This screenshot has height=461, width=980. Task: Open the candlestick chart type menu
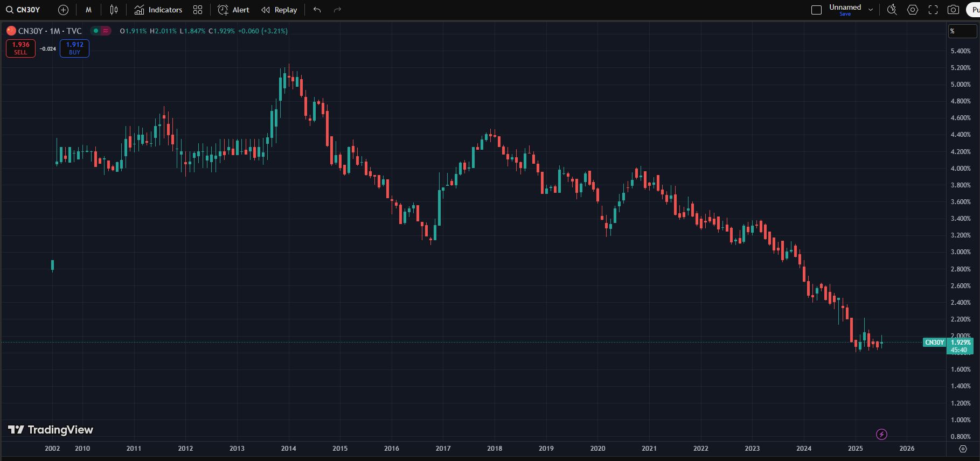pyautogui.click(x=114, y=10)
